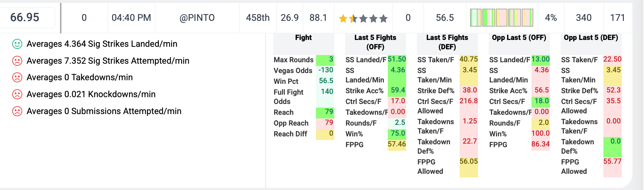The height and width of the screenshot is (190, 644).
Task: Click the 04:40 PM time cell
Action: 131,18
